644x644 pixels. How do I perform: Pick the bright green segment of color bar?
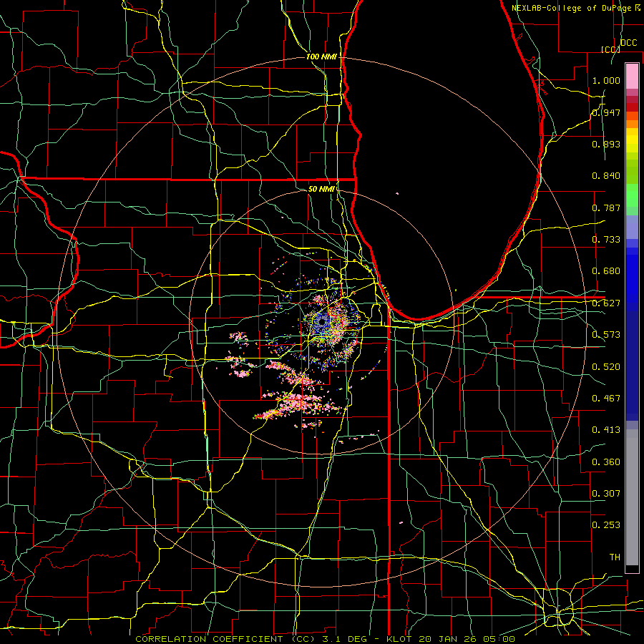(632, 195)
